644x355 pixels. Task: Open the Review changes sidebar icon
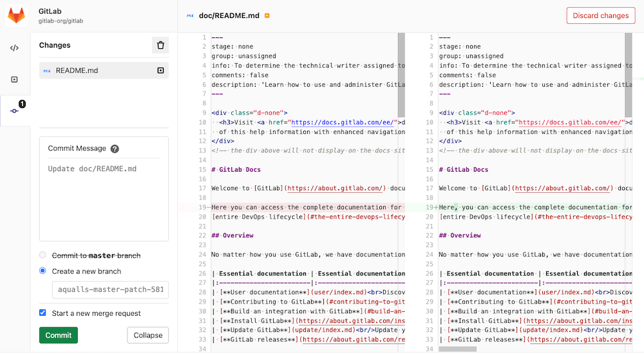click(14, 79)
